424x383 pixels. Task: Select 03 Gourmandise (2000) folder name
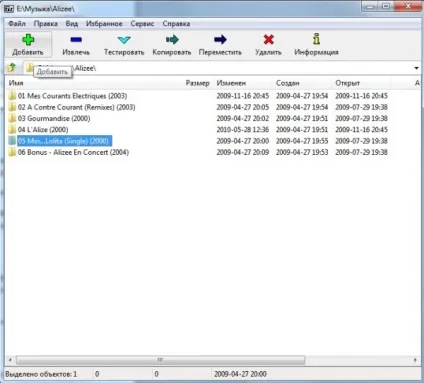pos(54,118)
